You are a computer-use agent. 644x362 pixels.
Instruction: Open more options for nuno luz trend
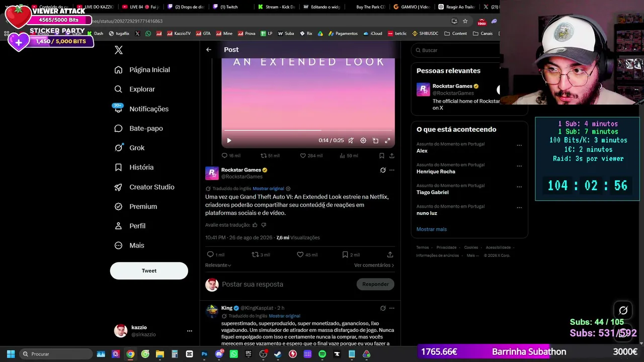pyautogui.click(x=519, y=208)
